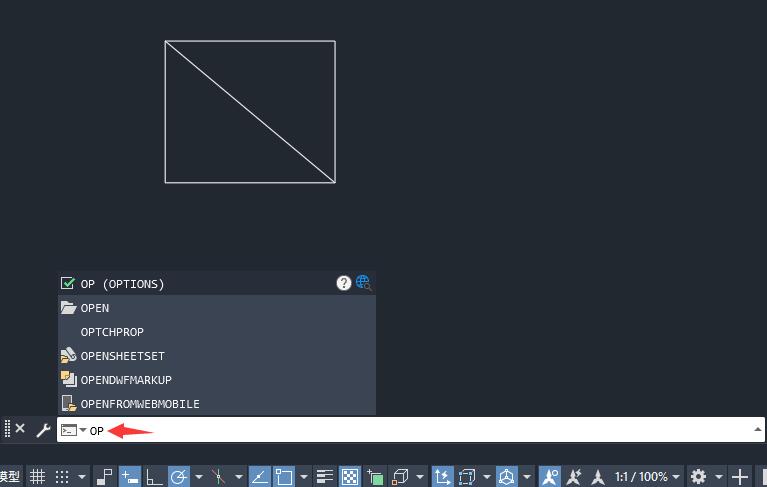Toggle snap mode dotted grid icon
Viewport: 767px width, 487px height.
click(x=62, y=476)
